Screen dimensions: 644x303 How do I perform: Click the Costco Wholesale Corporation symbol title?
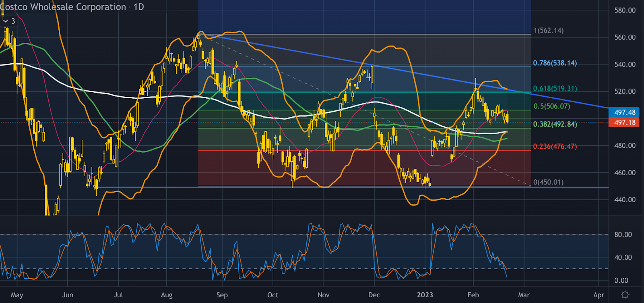click(63, 7)
